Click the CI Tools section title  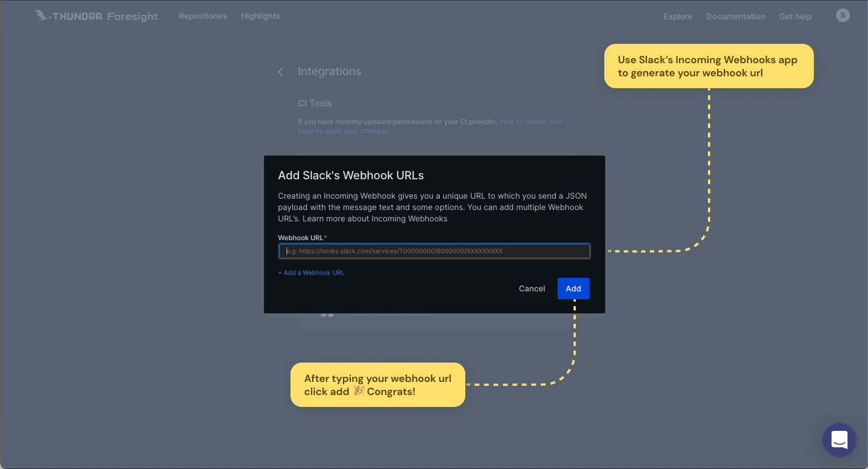coord(315,103)
